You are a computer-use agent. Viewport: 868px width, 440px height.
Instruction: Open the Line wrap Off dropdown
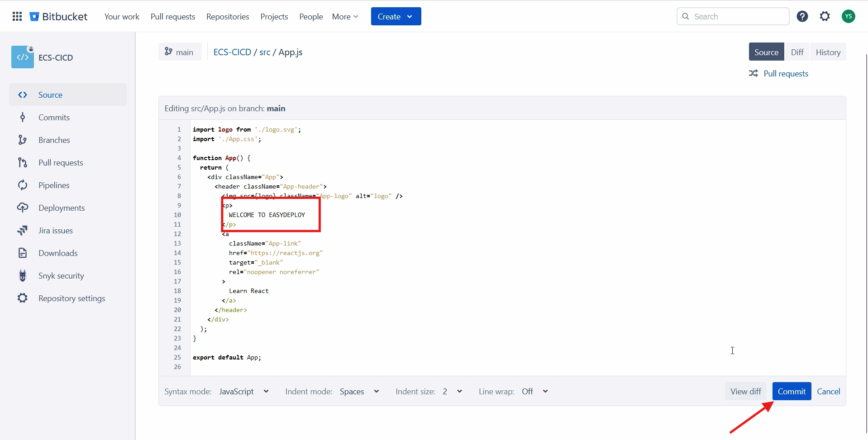535,391
